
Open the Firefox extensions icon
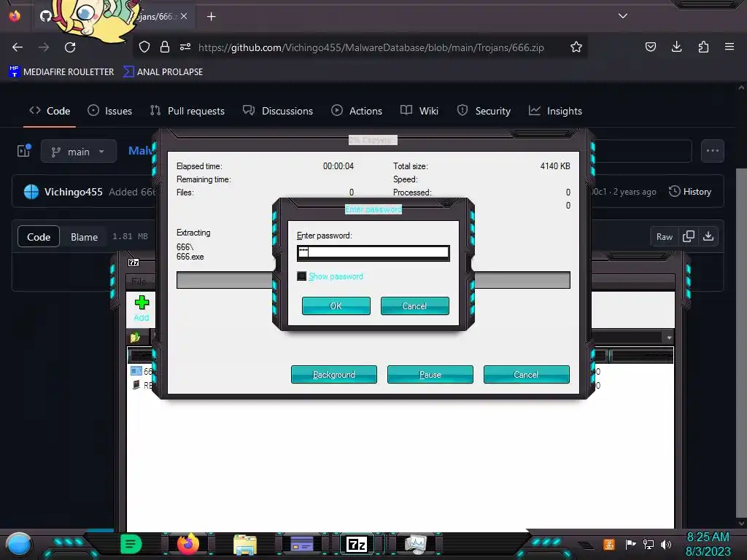[x=703, y=47]
